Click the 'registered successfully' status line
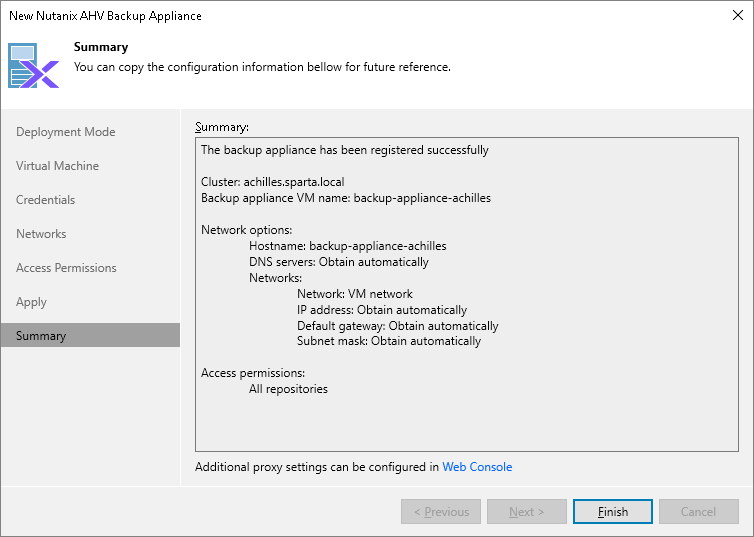 [x=345, y=150]
